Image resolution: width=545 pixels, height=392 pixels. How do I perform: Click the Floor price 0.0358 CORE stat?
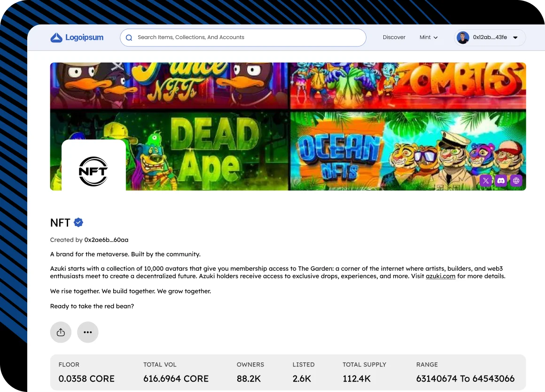point(86,378)
